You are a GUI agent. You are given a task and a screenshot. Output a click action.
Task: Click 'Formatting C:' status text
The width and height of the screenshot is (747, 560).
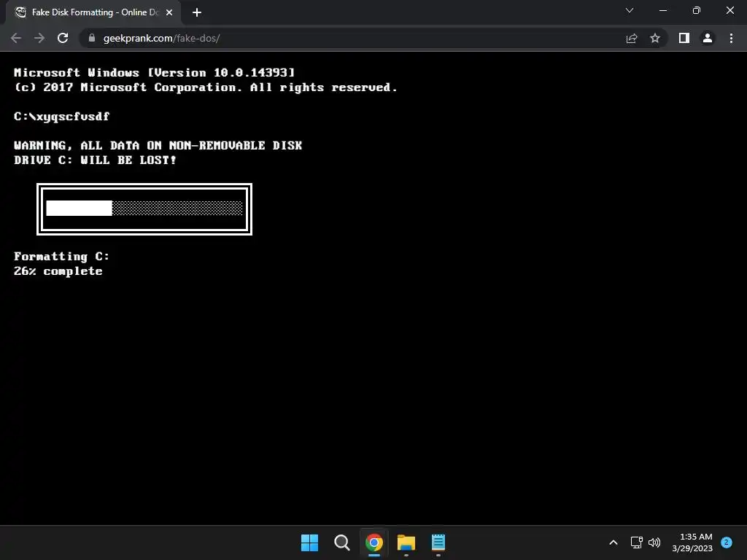click(61, 256)
